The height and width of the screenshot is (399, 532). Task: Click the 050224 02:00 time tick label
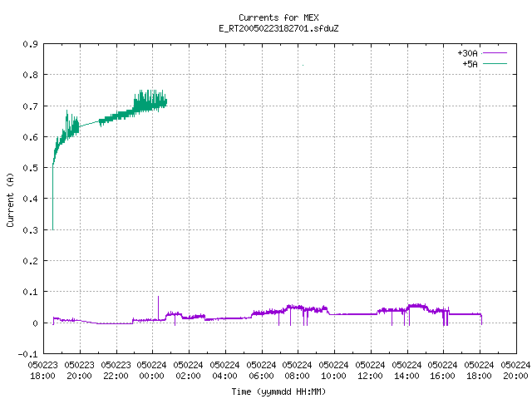coord(189,371)
